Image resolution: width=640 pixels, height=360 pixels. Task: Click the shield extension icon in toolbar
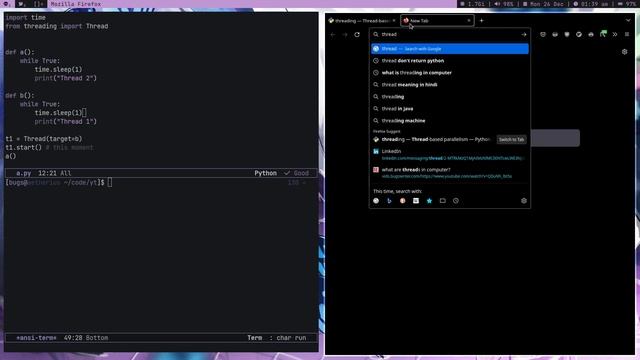(x=567, y=35)
